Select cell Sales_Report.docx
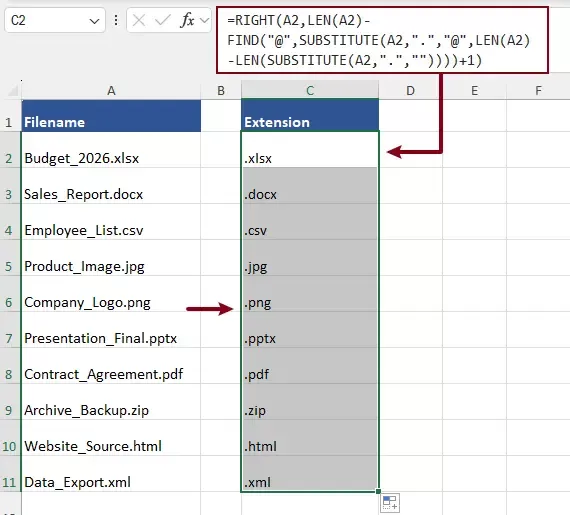The height and width of the screenshot is (515, 570). point(111,186)
